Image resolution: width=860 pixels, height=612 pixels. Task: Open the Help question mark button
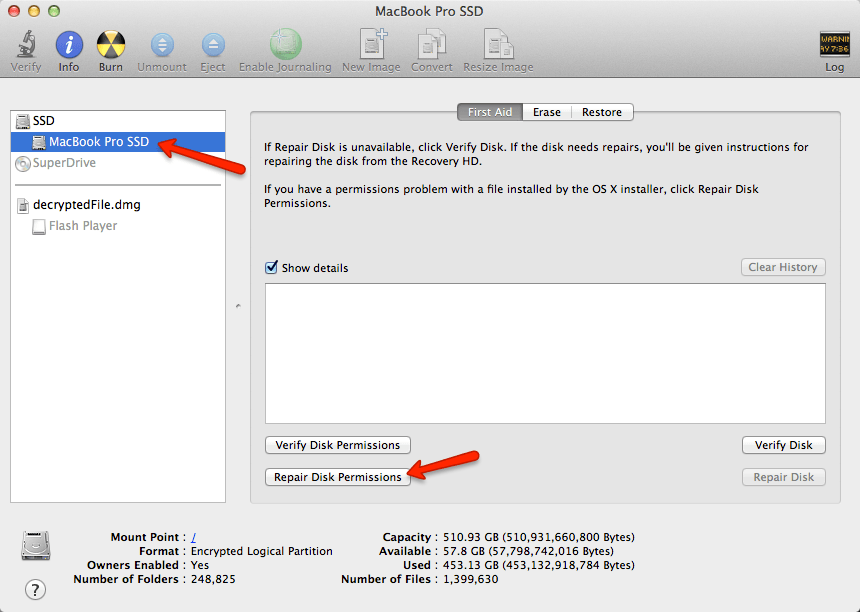tap(35, 590)
